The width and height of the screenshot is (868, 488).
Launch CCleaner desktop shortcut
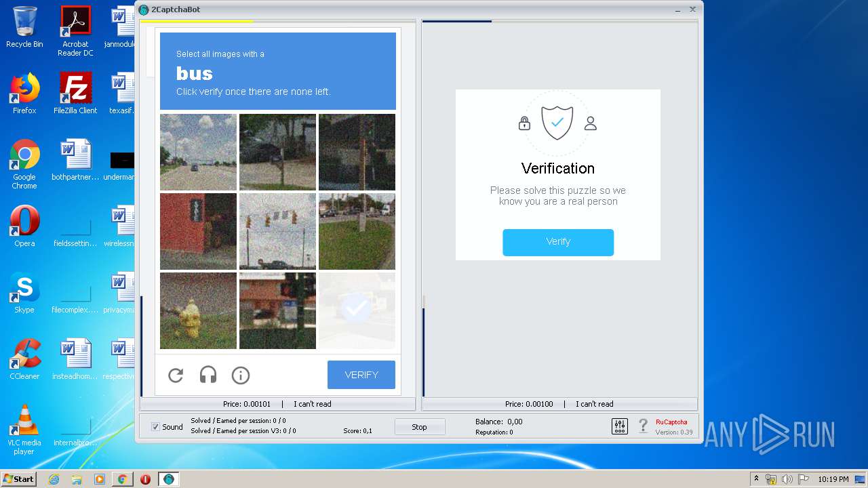point(24,359)
